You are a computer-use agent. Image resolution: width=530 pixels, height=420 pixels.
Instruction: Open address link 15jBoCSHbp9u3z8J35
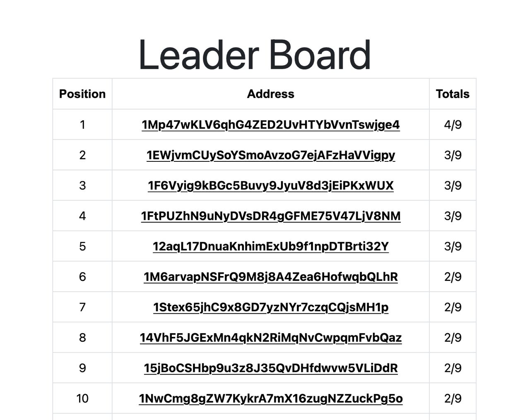coord(270,368)
